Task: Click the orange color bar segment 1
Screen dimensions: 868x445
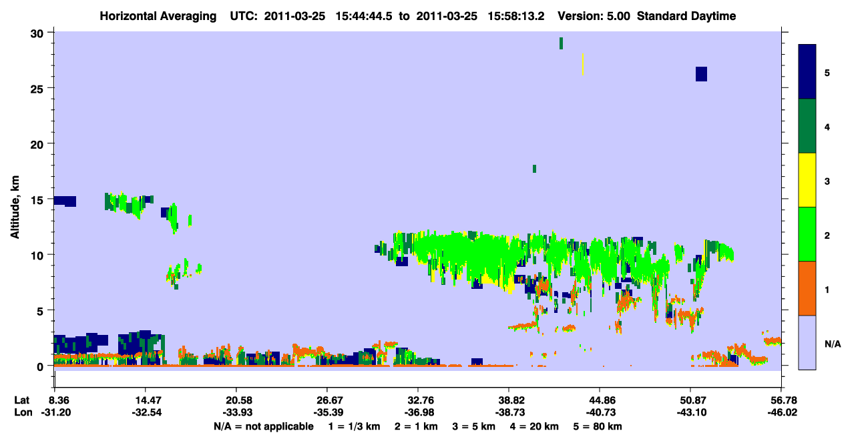Action: point(807,288)
